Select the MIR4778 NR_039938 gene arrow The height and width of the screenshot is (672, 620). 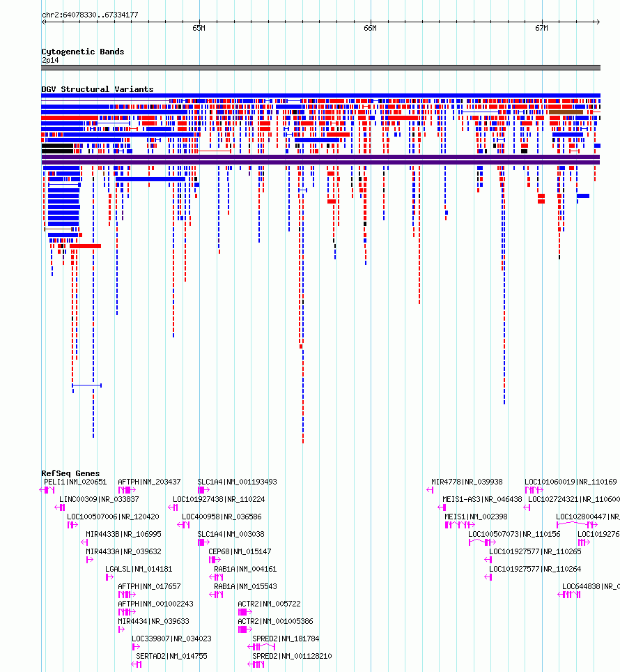(x=430, y=490)
